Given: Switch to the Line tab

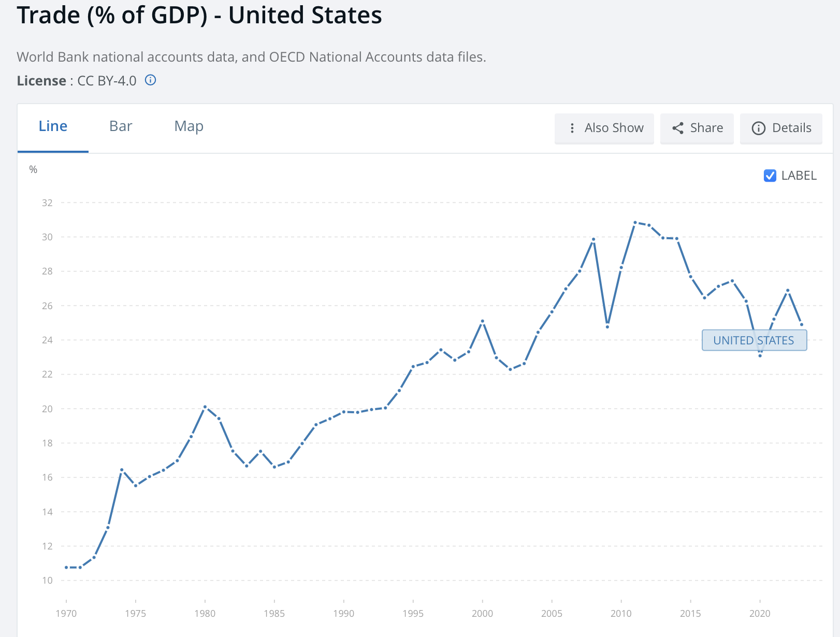Looking at the screenshot, I should [x=53, y=126].
